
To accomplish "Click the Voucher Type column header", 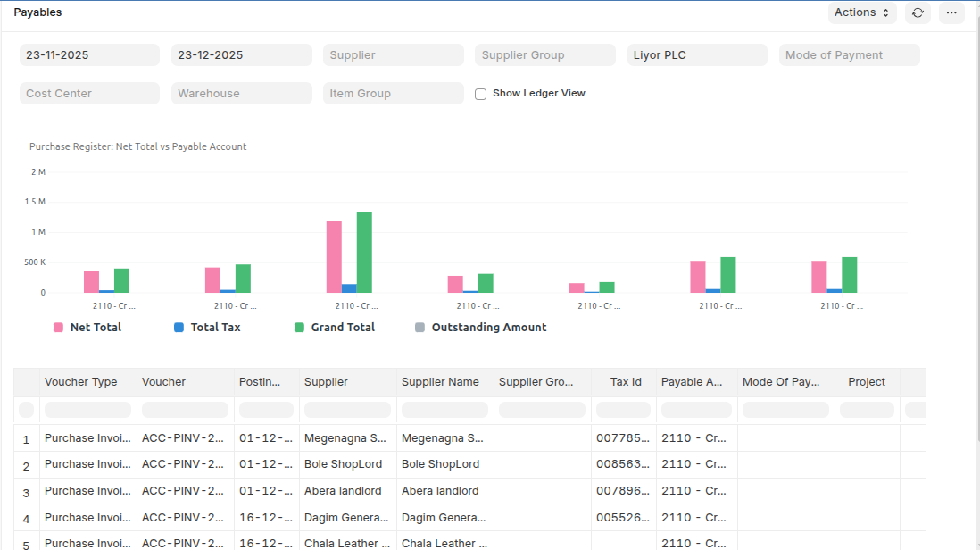I will (81, 382).
